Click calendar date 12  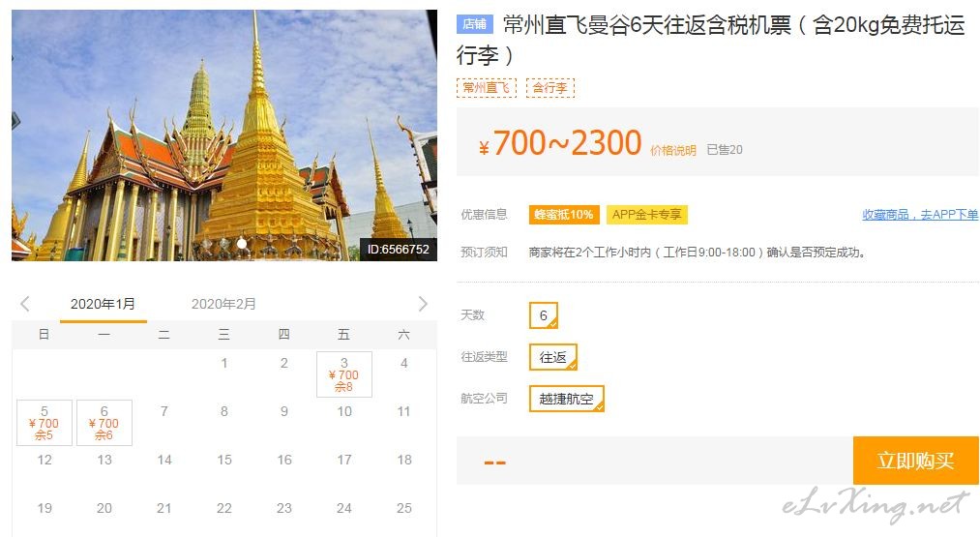[x=45, y=460]
